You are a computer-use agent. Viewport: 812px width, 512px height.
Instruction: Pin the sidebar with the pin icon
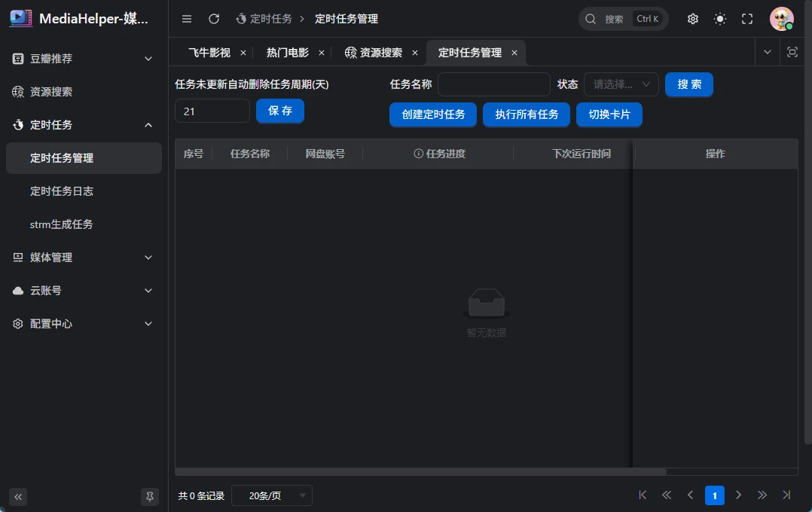(x=150, y=496)
